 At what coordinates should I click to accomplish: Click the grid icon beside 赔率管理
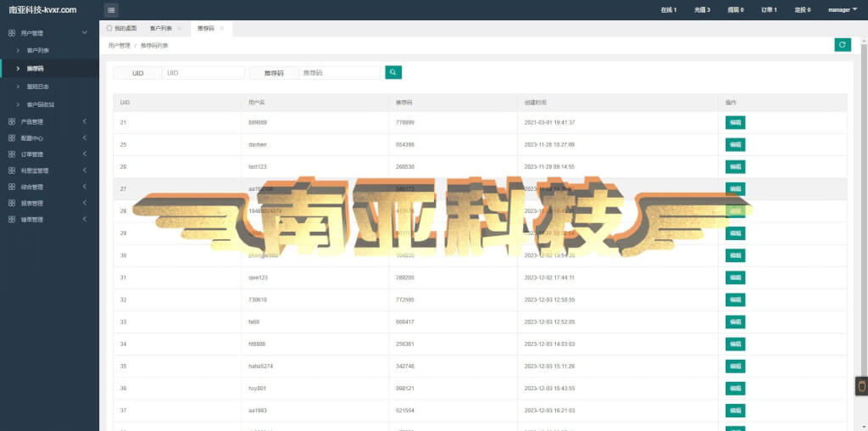tap(12, 220)
